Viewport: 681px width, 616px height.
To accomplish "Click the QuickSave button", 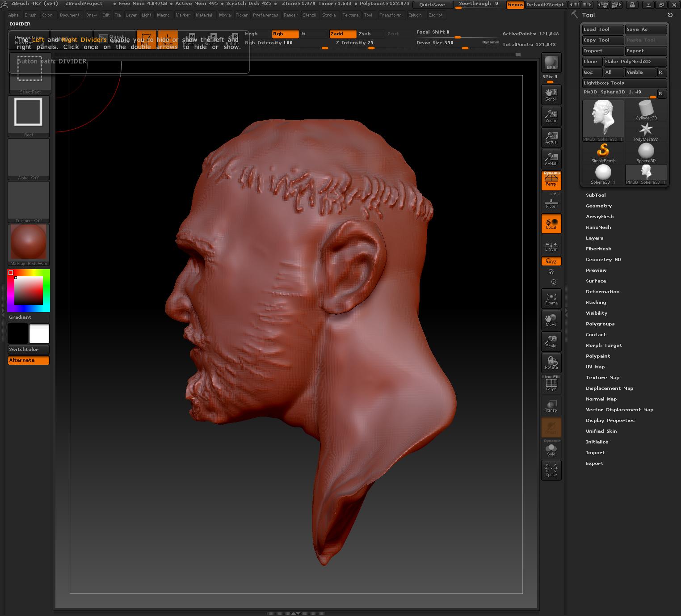I will point(432,4).
